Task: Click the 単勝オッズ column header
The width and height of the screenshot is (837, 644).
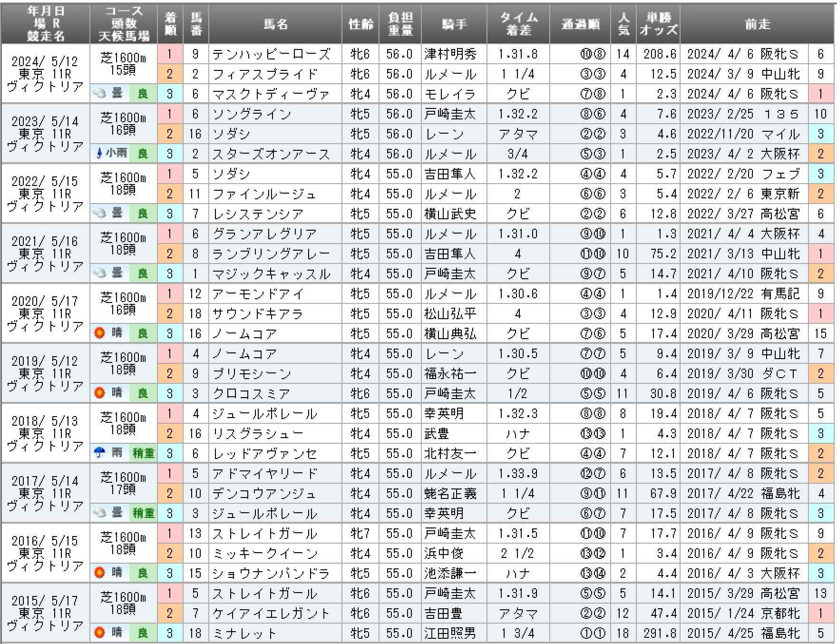Action: tap(659, 24)
